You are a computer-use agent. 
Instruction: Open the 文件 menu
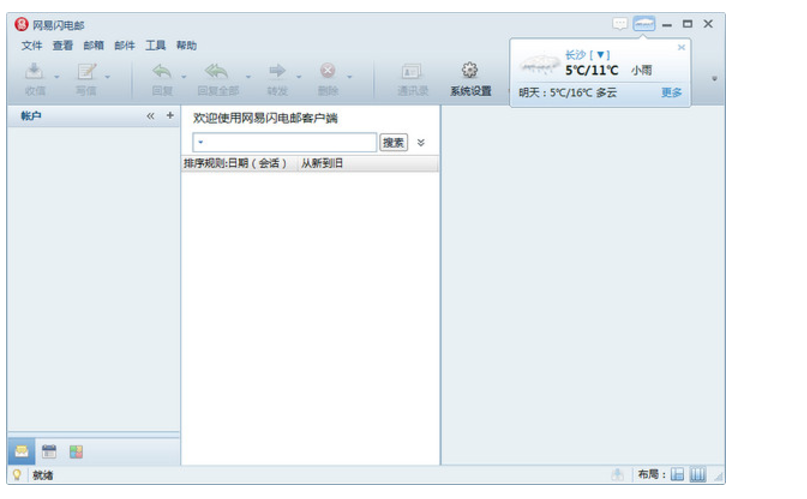31,45
